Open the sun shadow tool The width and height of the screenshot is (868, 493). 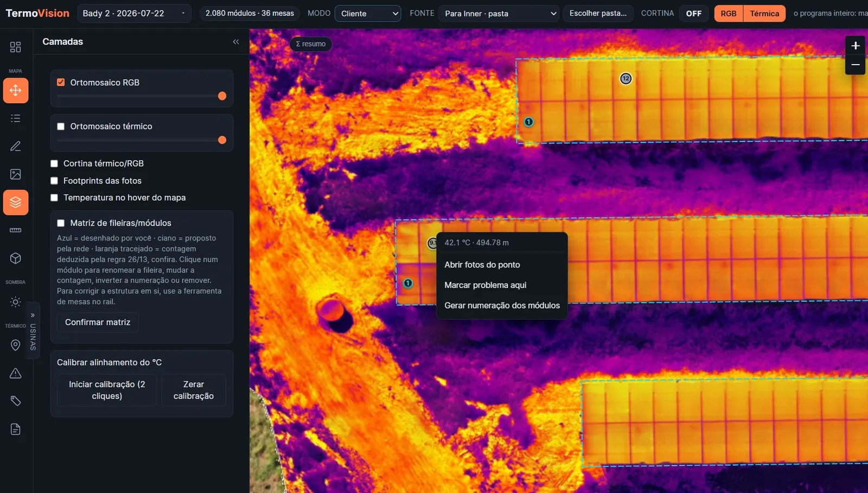(x=15, y=302)
